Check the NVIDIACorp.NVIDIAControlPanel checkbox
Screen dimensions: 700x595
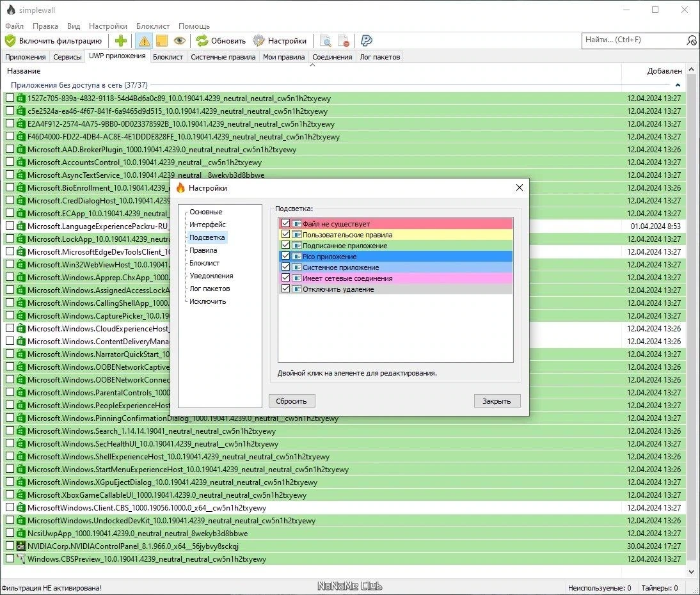coord(10,546)
